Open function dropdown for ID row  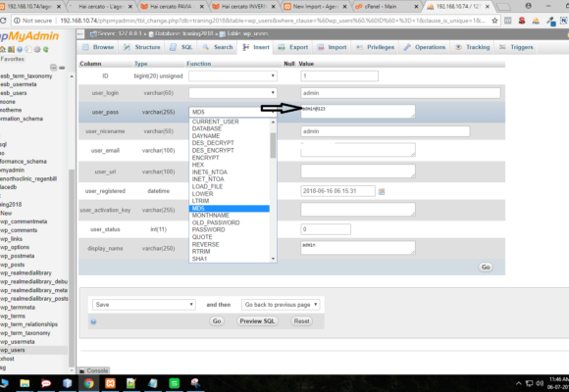233,75
